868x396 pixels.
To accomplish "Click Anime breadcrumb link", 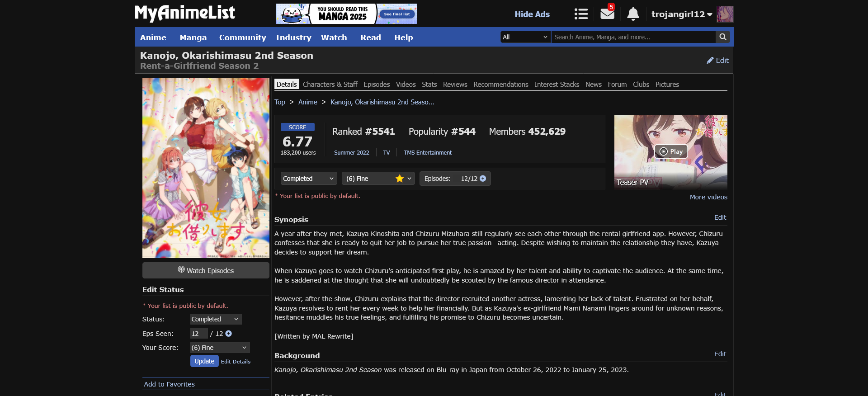I will click(x=307, y=102).
